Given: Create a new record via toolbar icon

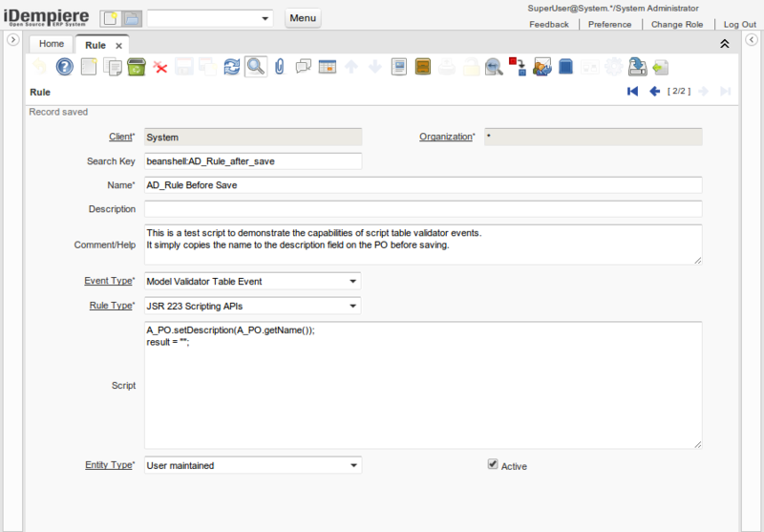Looking at the screenshot, I should pos(89,67).
